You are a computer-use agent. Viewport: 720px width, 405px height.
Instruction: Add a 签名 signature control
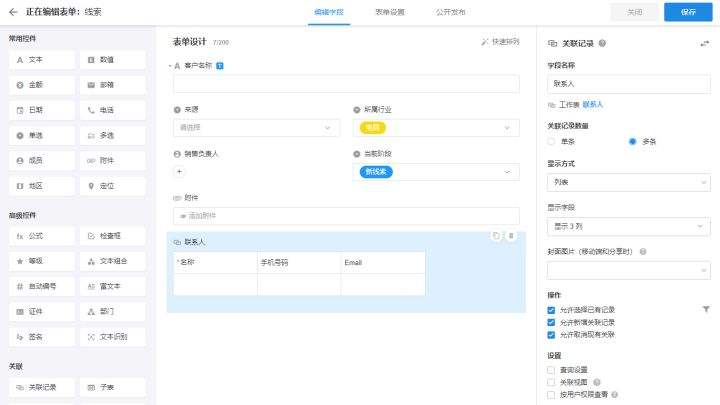42,337
